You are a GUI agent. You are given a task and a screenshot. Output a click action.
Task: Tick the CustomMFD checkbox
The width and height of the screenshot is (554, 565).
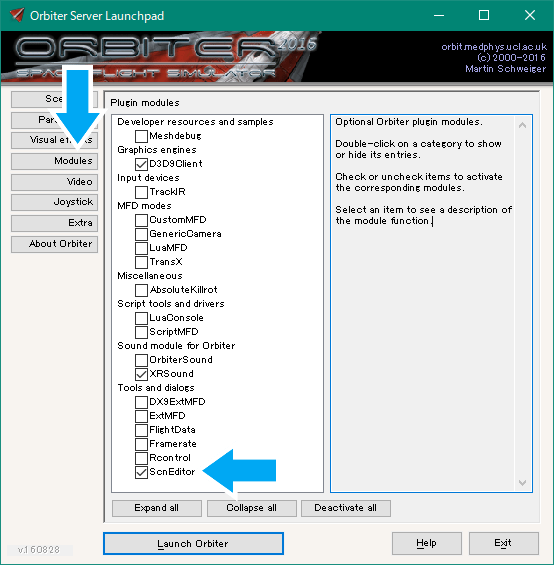point(141,220)
